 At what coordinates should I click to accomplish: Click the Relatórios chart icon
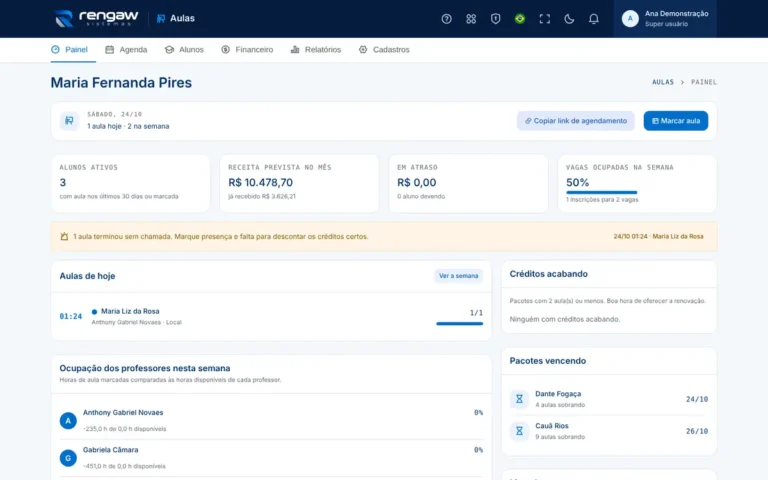295,49
